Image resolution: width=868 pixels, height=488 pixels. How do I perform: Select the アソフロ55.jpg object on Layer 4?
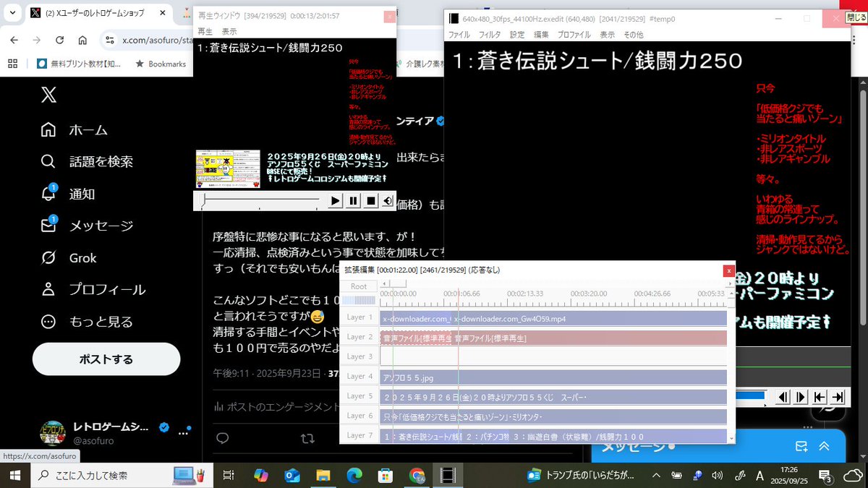click(553, 377)
